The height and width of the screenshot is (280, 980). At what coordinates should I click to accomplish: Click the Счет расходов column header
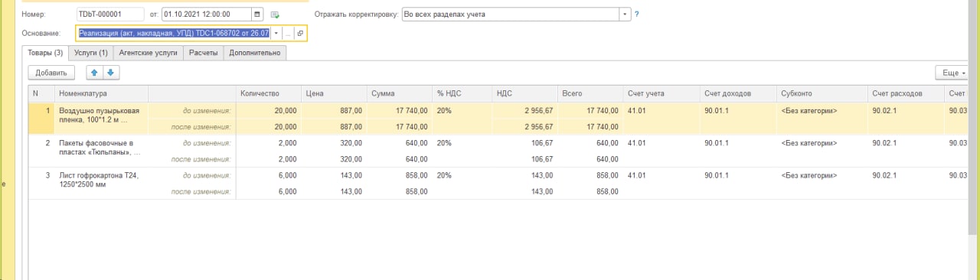point(906,93)
